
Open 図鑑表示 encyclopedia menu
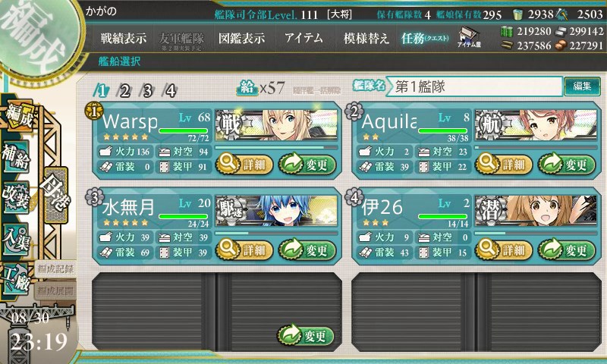(x=241, y=38)
